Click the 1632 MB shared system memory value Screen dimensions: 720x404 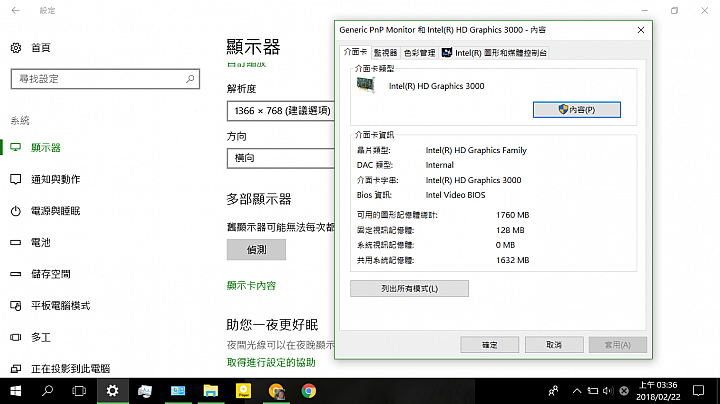point(512,260)
